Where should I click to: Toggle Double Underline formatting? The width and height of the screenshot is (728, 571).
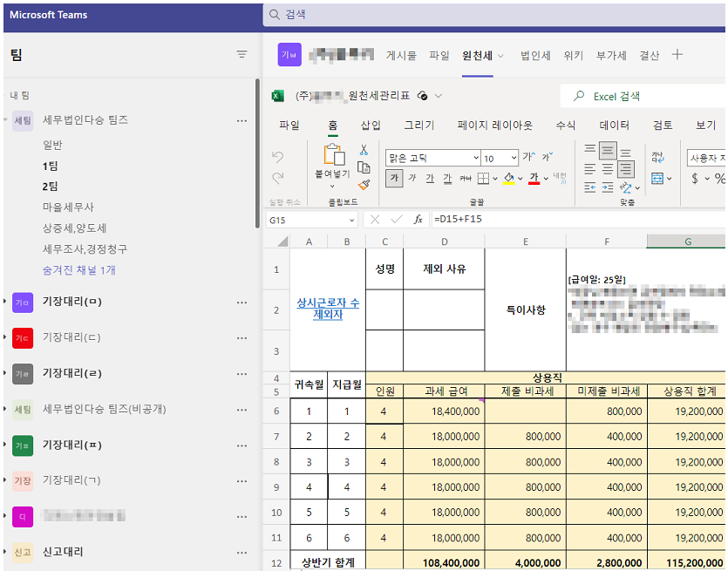click(x=447, y=178)
